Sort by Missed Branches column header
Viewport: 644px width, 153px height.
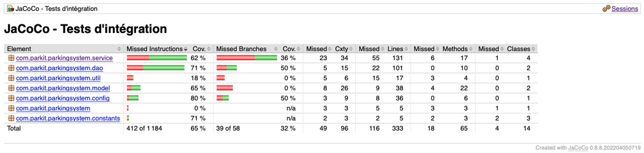tap(246, 49)
